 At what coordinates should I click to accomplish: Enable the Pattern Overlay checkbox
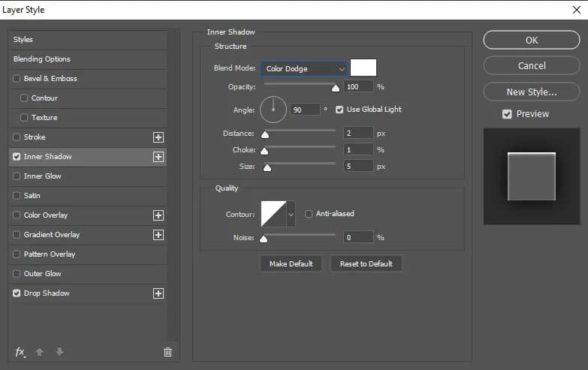pyautogui.click(x=17, y=254)
